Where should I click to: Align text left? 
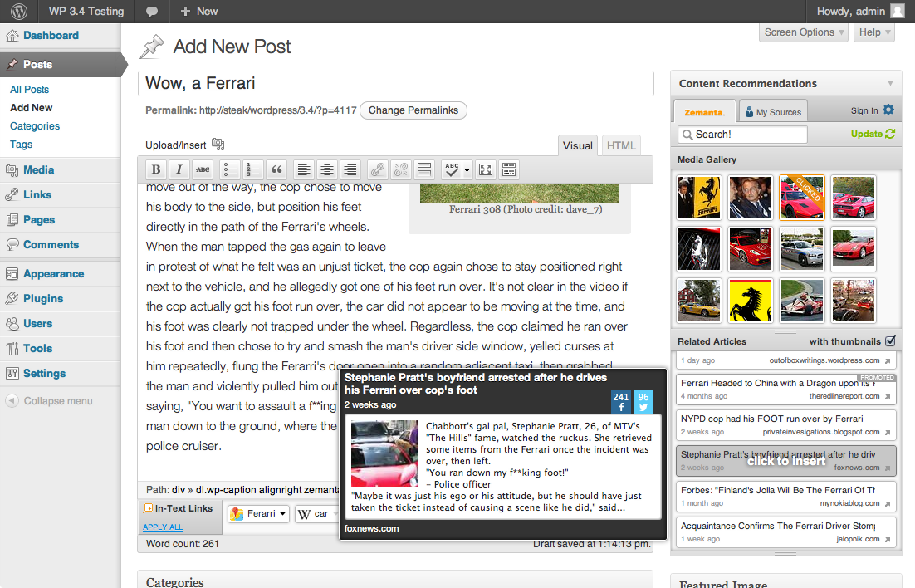click(303, 170)
